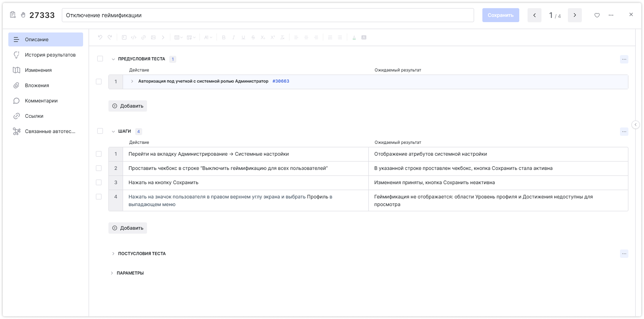This screenshot has width=644, height=319.
Task: Click Добавить under preconditions
Action: 128,106
